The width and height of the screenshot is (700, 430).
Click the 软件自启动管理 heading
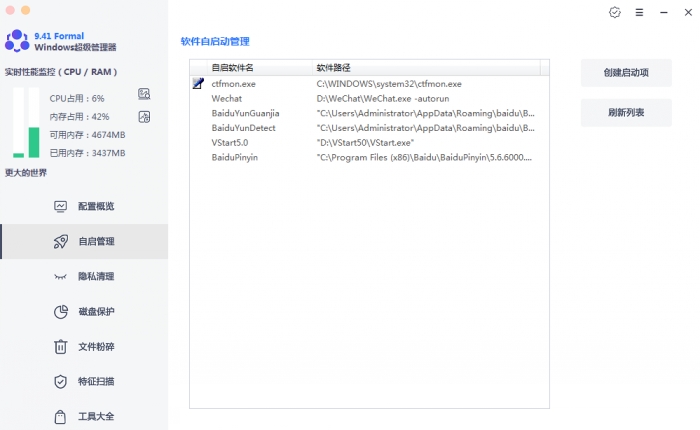pos(215,42)
